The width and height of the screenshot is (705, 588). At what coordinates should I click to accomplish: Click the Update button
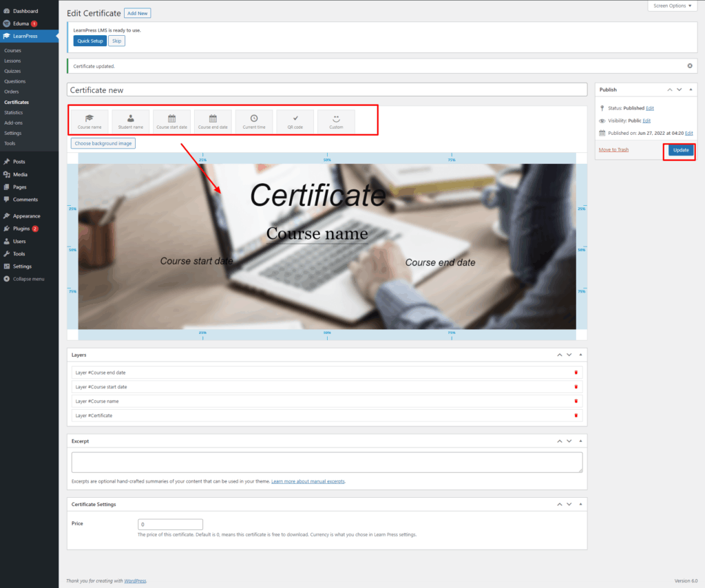click(x=681, y=150)
